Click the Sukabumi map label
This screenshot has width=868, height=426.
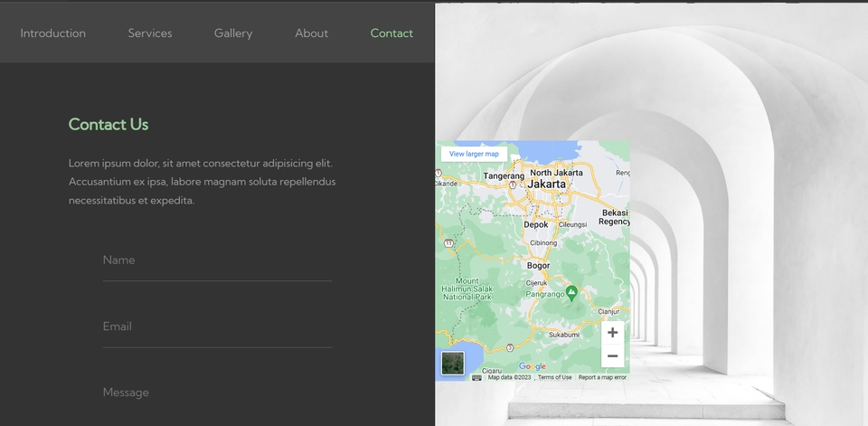click(564, 336)
